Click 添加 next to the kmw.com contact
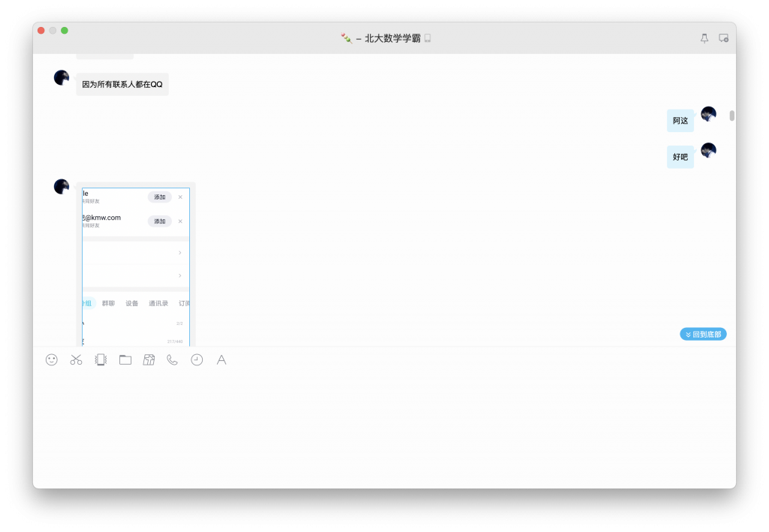 [x=159, y=221]
